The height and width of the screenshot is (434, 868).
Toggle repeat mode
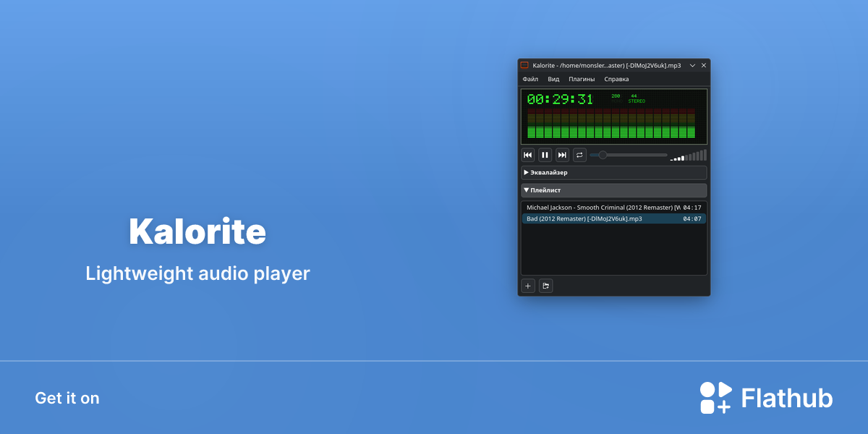coord(580,155)
